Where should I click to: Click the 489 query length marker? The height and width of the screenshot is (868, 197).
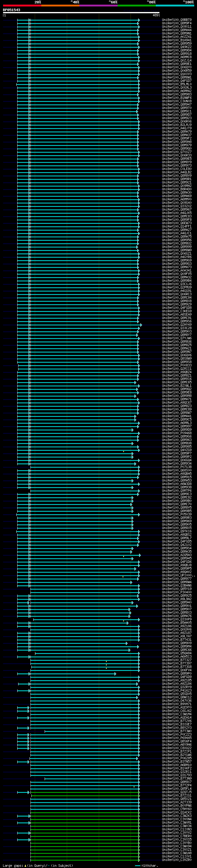tap(155, 15)
